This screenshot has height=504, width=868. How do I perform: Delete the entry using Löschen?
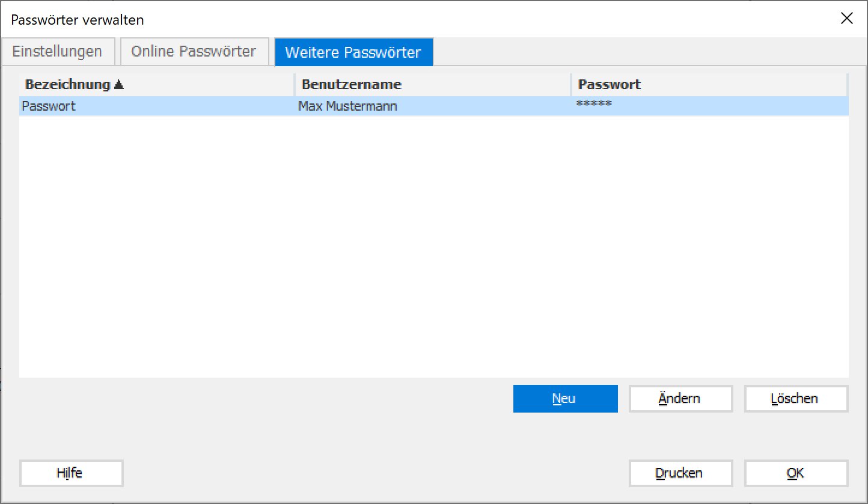point(795,399)
